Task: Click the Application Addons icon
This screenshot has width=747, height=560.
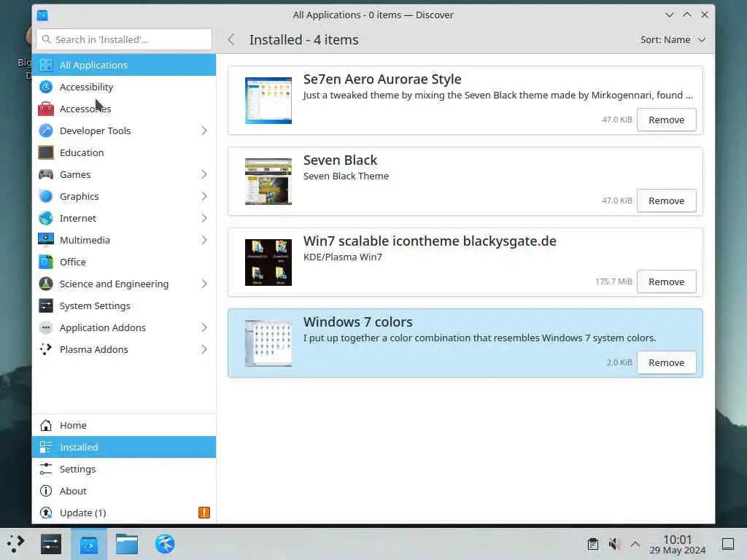Action: coord(46,327)
